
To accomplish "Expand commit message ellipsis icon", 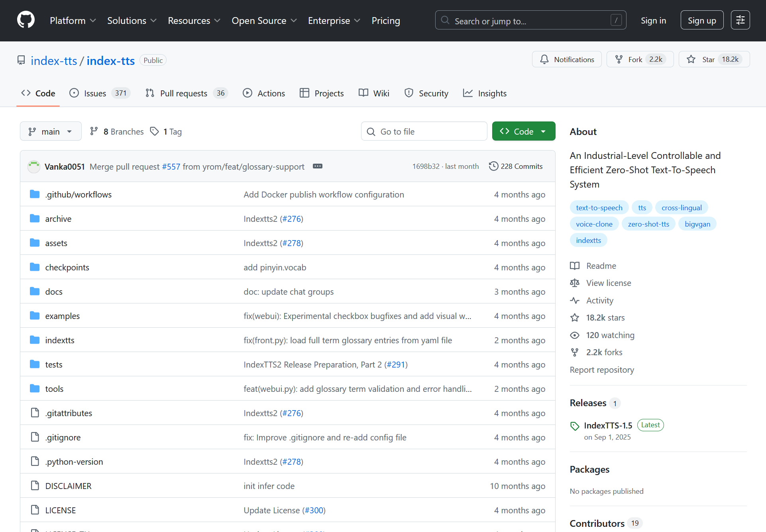I will tap(317, 166).
